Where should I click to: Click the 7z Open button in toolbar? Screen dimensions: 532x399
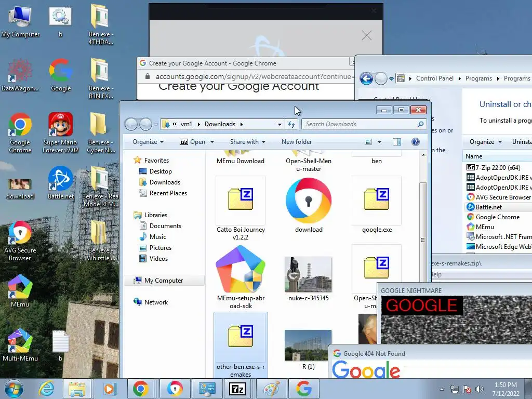click(192, 142)
